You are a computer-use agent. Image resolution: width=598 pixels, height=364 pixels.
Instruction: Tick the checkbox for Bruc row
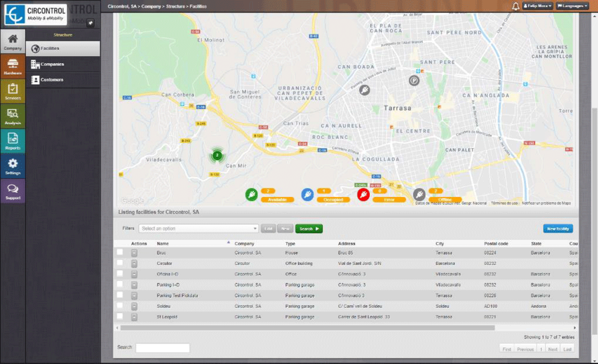pyautogui.click(x=120, y=252)
